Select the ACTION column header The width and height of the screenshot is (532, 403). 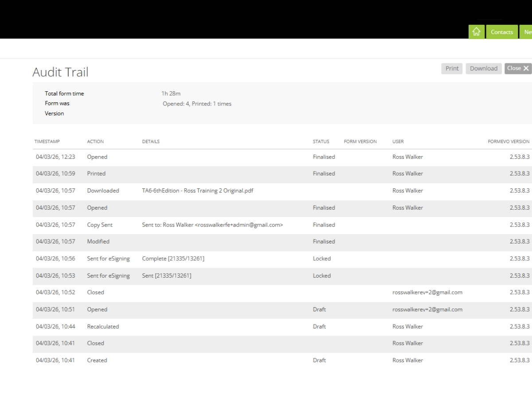(x=95, y=141)
